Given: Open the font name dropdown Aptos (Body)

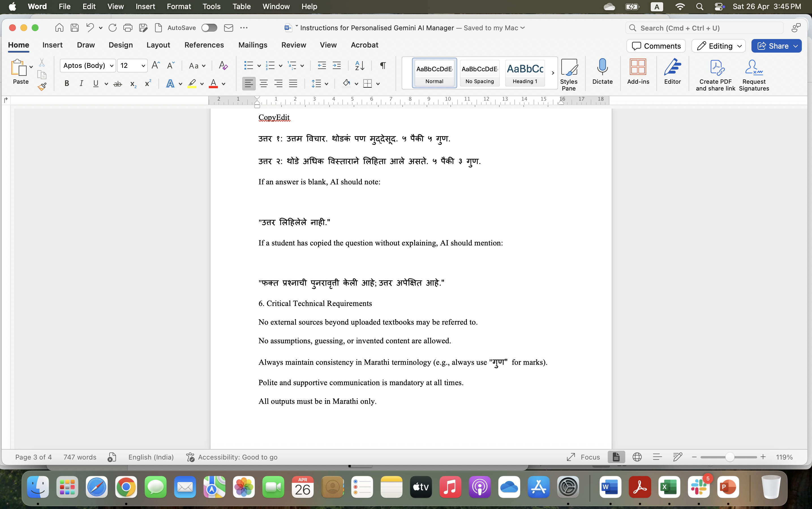Looking at the screenshot, I should (x=111, y=66).
